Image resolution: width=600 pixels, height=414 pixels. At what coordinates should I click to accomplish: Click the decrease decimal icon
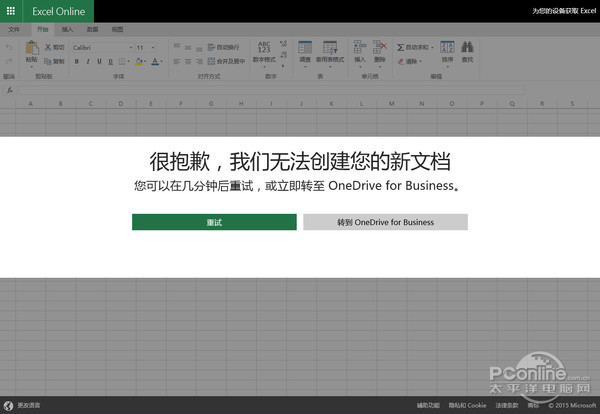[283, 55]
